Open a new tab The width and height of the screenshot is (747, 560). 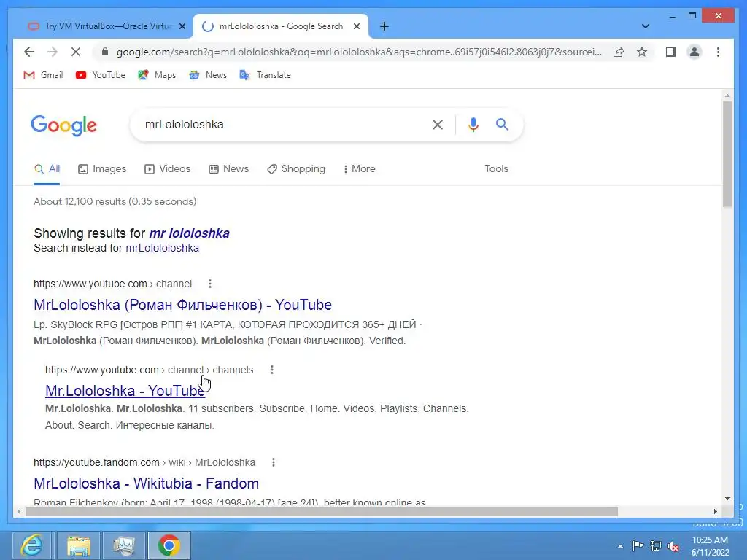(384, 26)
